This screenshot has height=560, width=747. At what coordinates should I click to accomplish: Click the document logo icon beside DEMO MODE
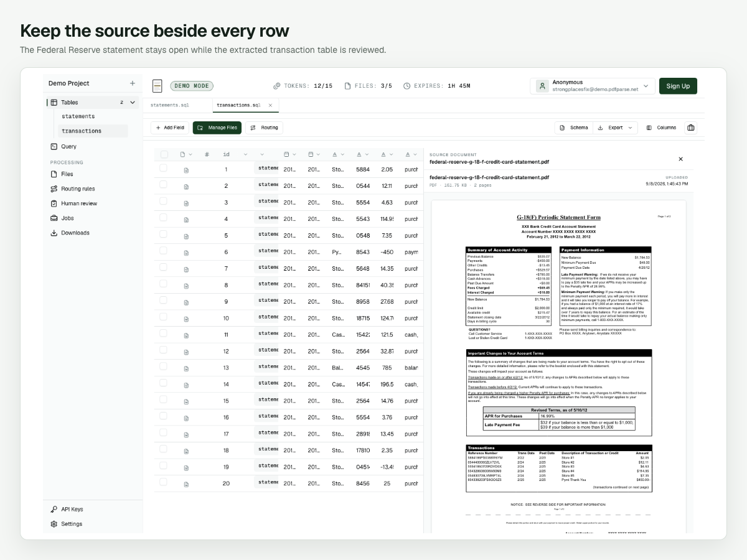tap(157, 86)
